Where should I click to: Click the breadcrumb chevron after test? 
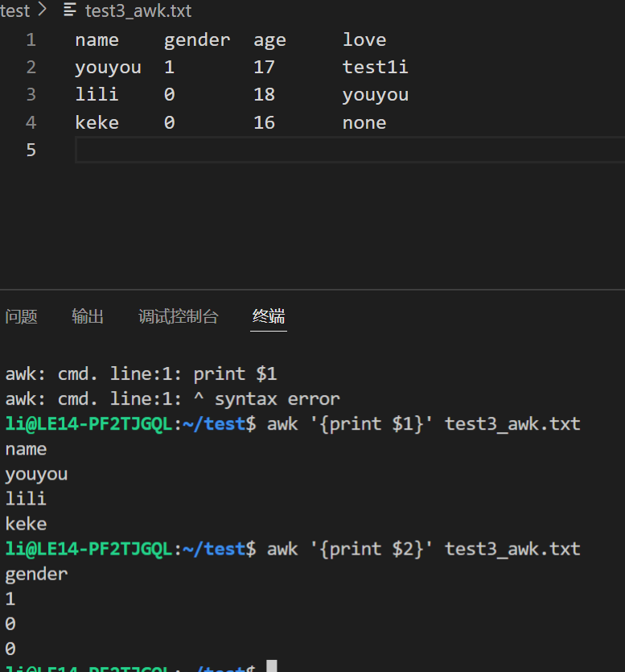point(43,11)
